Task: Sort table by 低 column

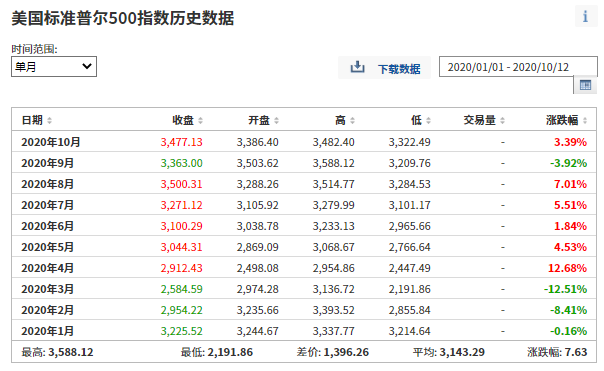Action: pyautogui.click(x=421, y=120)
